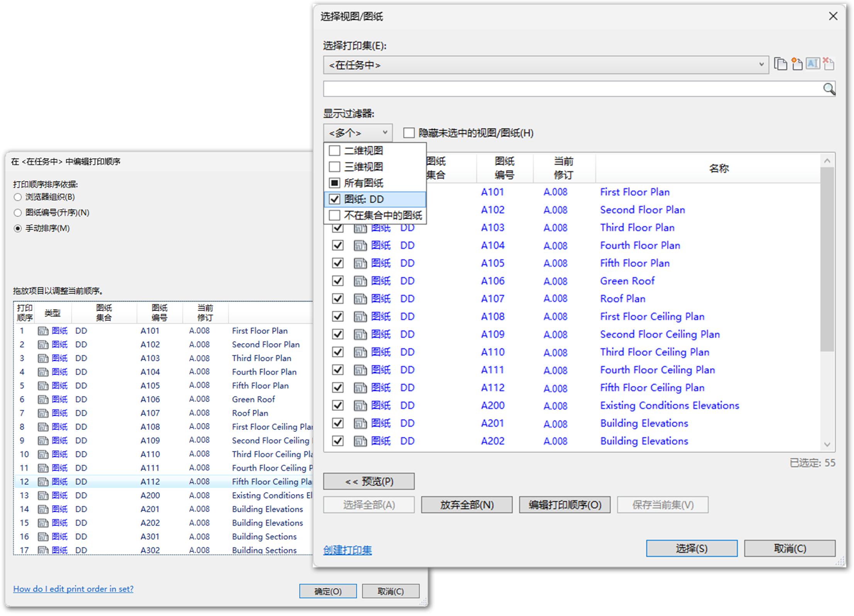Click the new print set icon
Viewport: 854px width, 616px height.
pos(796,64)
